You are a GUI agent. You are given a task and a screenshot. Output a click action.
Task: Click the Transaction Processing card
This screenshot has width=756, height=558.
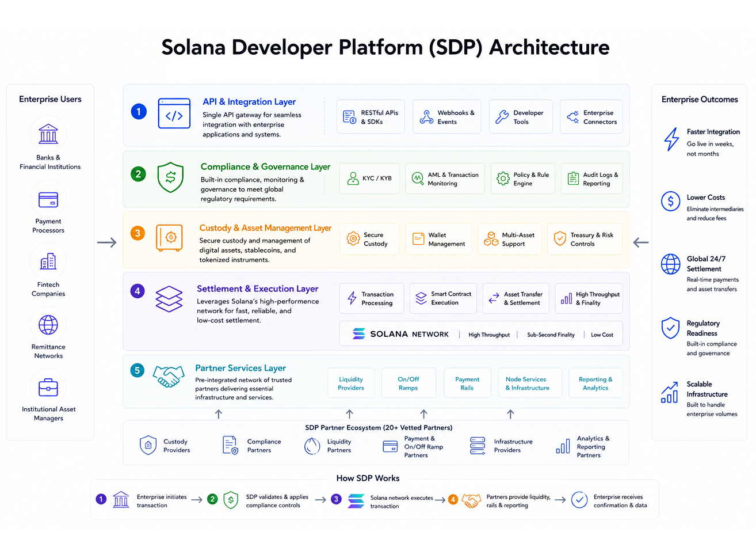pyautogui.click(x=372, y=298)
